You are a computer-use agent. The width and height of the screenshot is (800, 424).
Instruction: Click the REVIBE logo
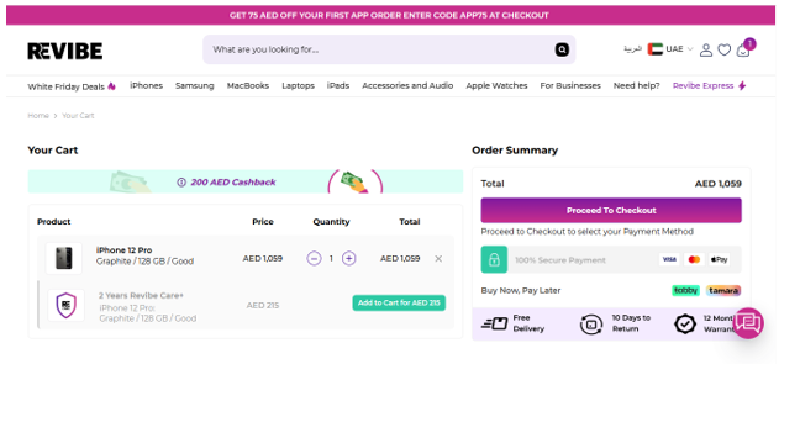tap(65, 50)
